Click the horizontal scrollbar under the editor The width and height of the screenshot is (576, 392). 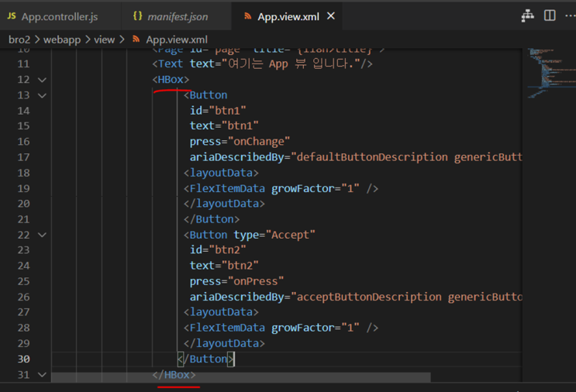pyautogui.click(x=240, y=377)
